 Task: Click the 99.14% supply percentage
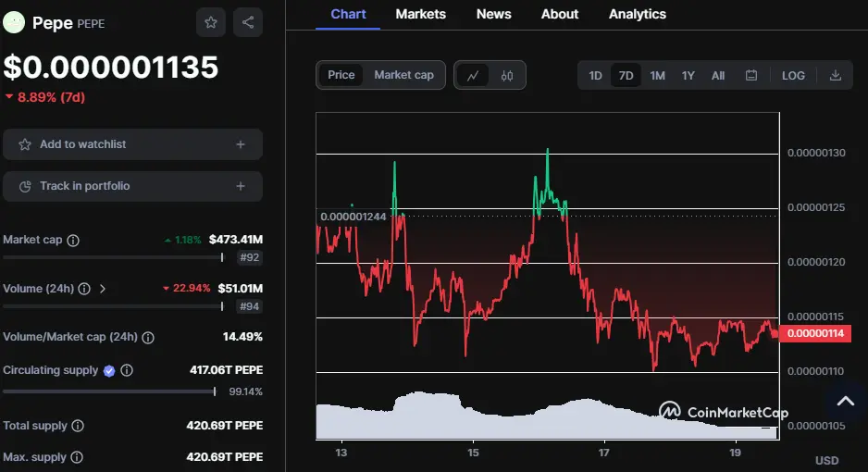pyautogui.click(x=246, y=391)
